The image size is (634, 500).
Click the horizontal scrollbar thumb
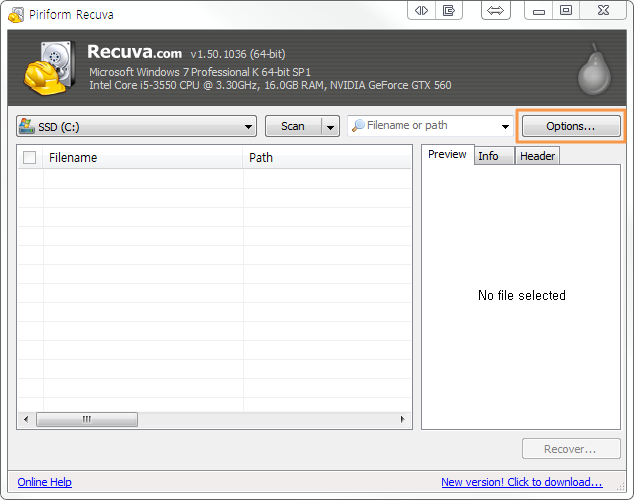pos(87,419)
